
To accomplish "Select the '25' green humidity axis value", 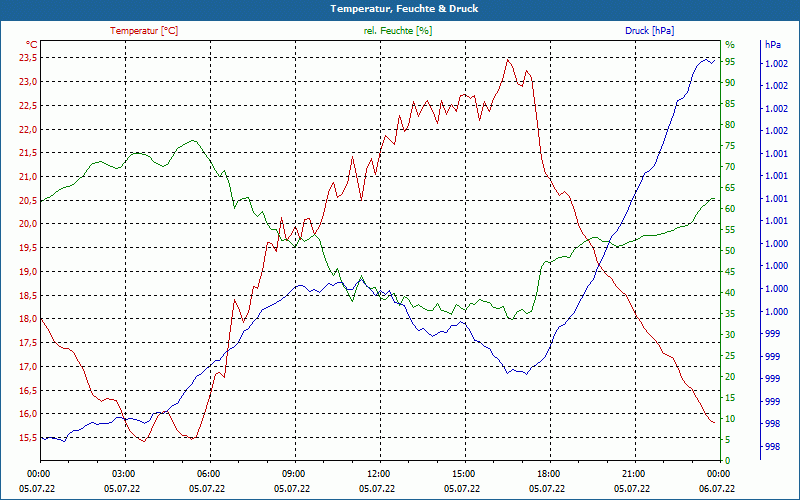I will 730,356.
